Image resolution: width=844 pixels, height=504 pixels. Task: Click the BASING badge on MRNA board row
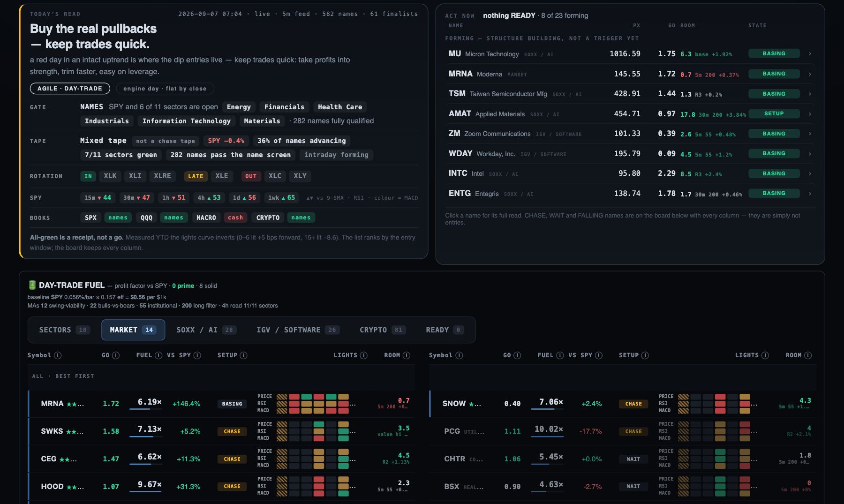(232, 404)
